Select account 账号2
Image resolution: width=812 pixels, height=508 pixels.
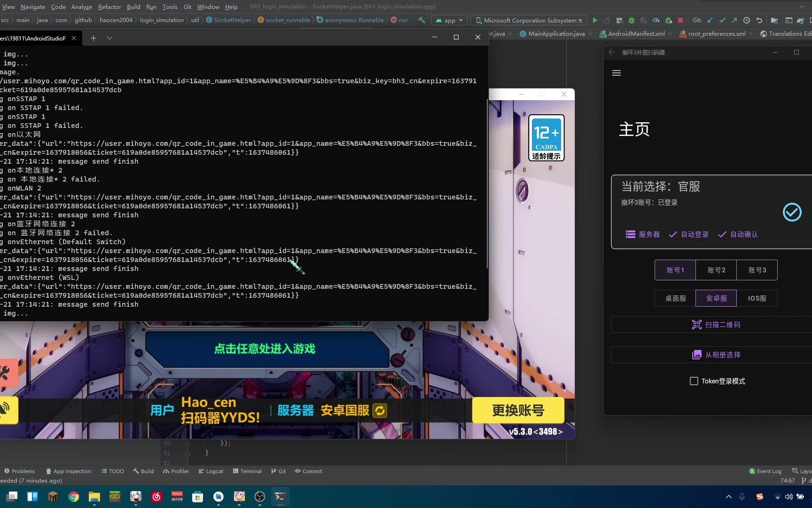pos(716,270)
